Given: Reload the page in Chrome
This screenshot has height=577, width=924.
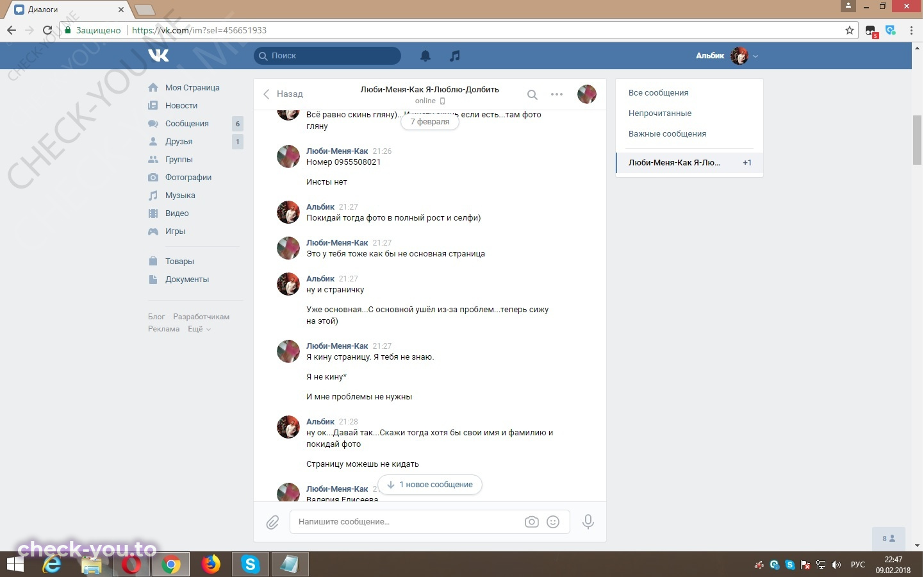Looking at the screenshot, I should click(x=47, y=30).
